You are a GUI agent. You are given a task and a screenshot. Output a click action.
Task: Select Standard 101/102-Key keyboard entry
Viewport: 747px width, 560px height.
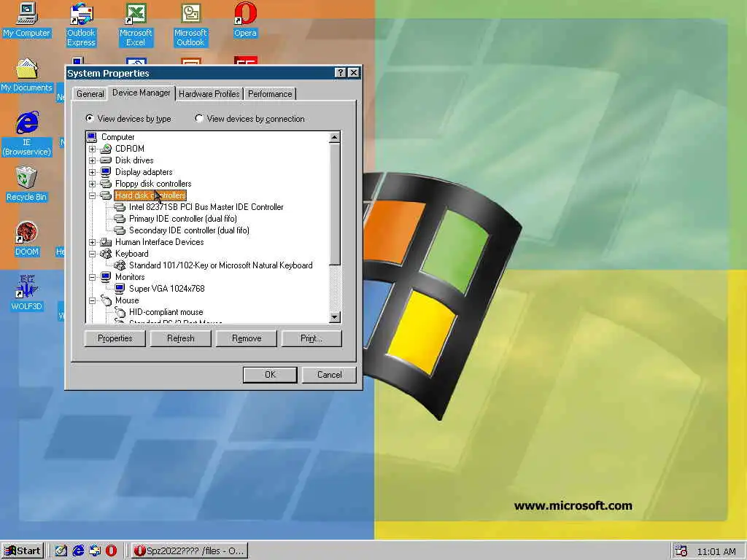click(220, 265)
